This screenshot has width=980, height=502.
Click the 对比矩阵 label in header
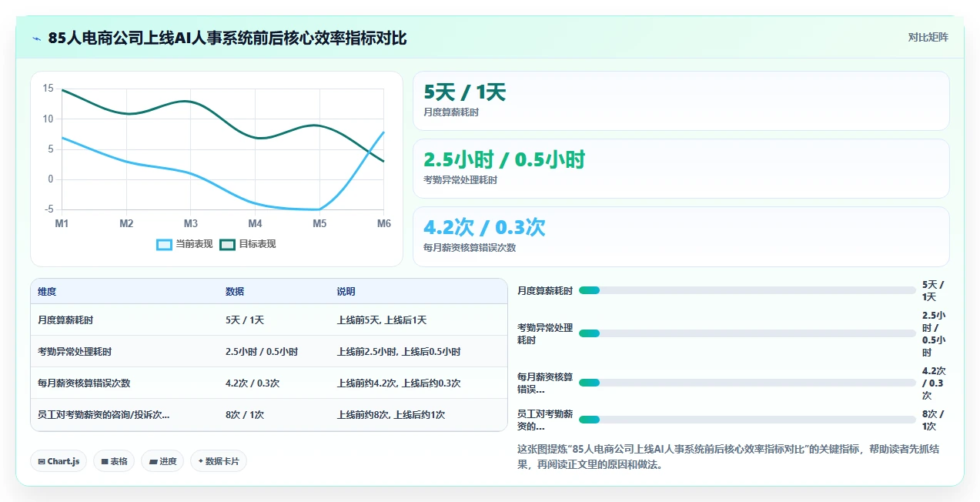click(x=928, y=37)
